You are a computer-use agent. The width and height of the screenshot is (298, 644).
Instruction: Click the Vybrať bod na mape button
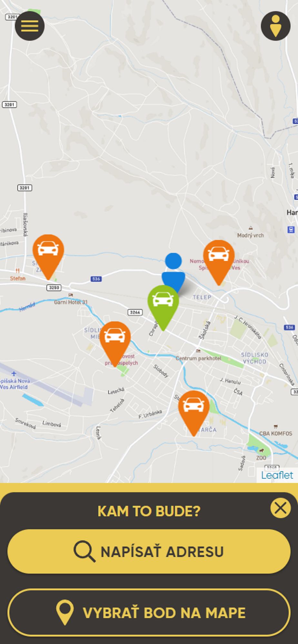[x=149, y=612]
